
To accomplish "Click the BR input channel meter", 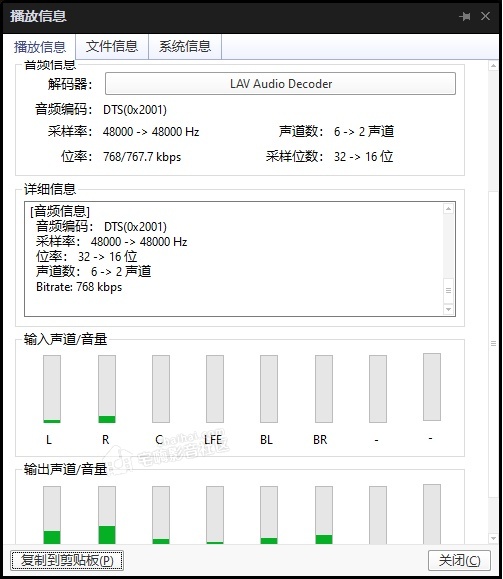I will [324, 389].
